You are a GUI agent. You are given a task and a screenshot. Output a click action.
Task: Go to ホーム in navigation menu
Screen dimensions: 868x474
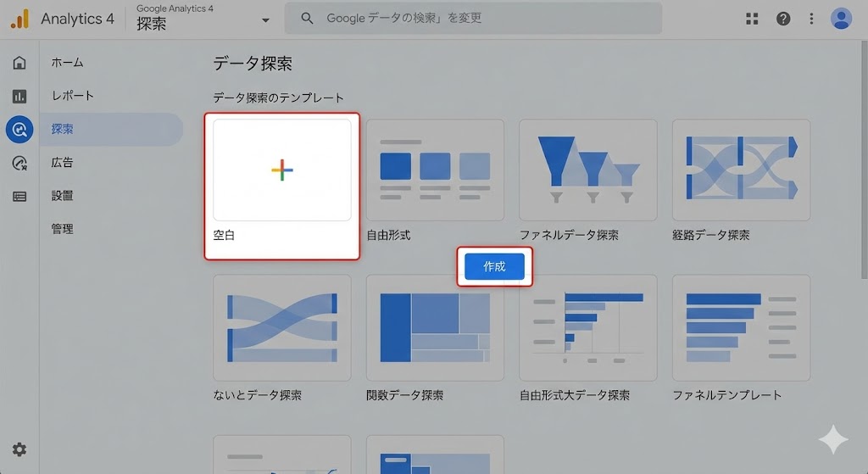(67, 63)
